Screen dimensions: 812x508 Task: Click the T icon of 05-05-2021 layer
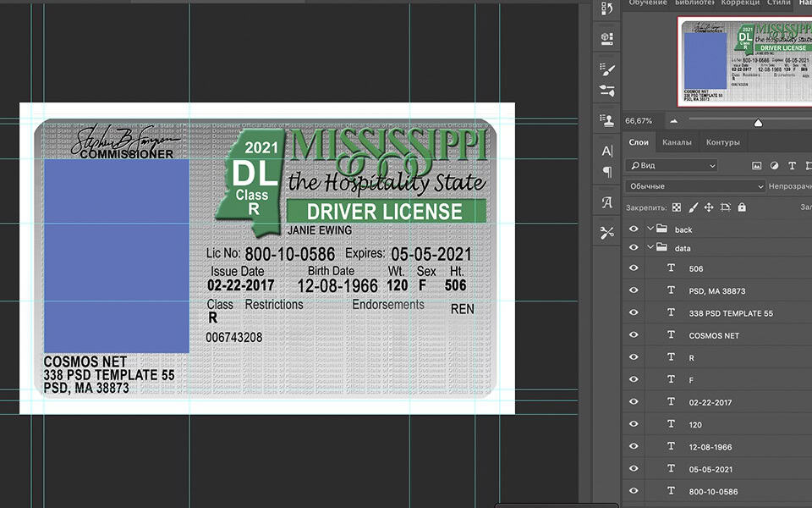point(671,468)
